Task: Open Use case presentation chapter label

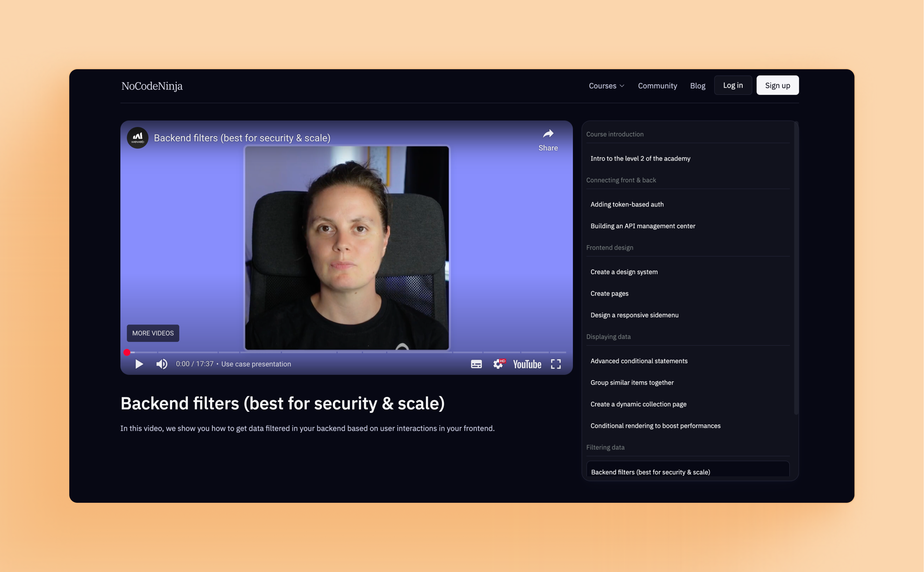Action: coord(256,364)
